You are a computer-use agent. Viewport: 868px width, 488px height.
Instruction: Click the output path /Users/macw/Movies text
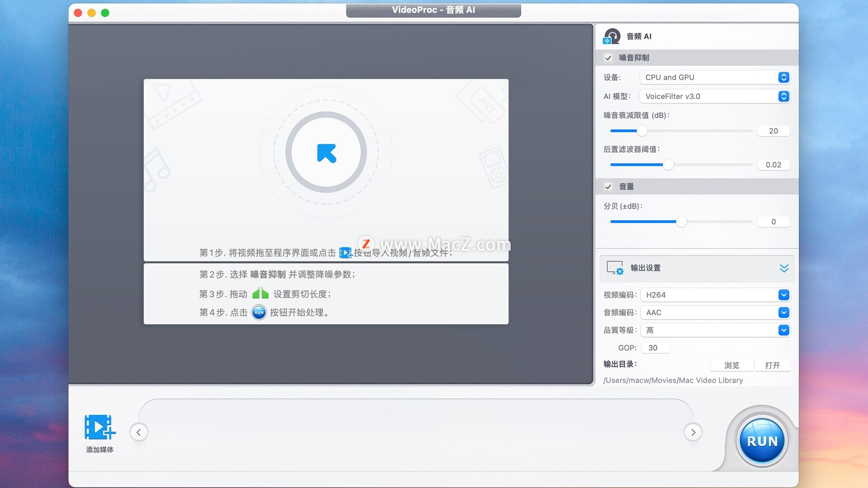click(673, 380)
